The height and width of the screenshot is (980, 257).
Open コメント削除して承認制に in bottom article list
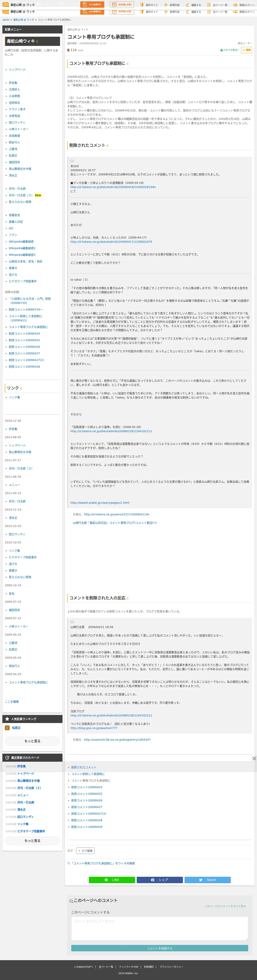pyautogui.click(x=88, y=774)
